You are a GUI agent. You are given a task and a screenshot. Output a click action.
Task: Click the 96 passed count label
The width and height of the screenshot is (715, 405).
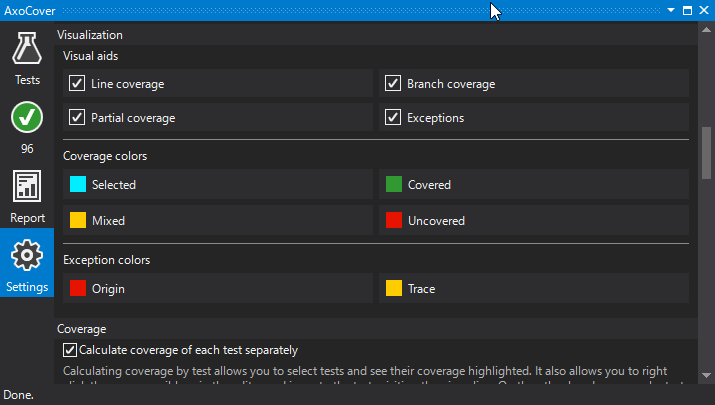pyautogui.click(x=27, y=149)
